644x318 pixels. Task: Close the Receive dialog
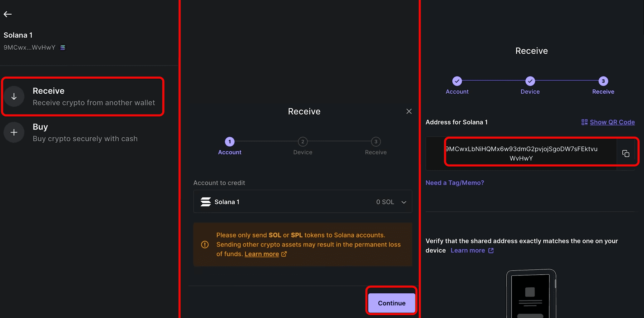(409, 112)
